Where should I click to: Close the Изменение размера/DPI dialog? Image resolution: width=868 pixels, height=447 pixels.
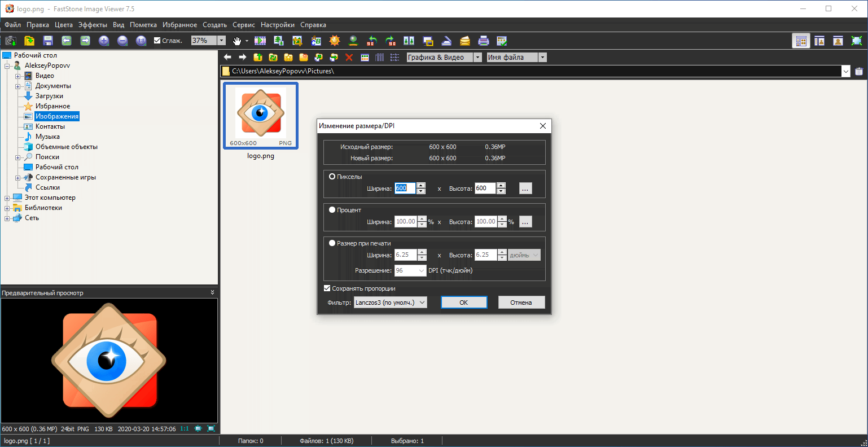(x=543, y=126)
